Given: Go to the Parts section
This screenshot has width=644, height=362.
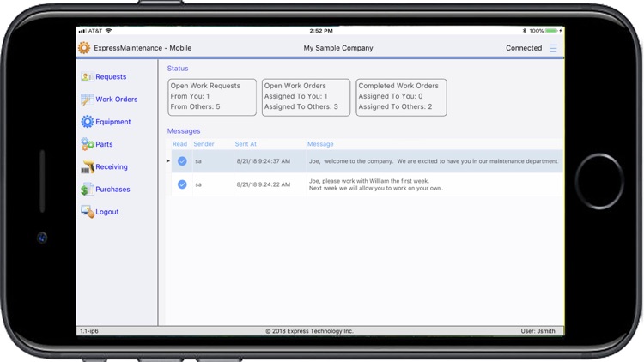Looking at the screenshot, I should click(104, 144).
